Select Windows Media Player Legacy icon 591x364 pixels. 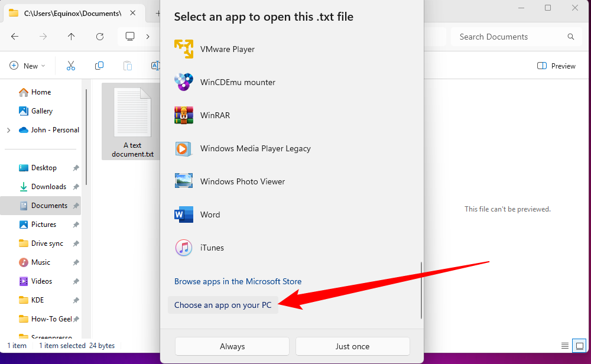tap(184, 148)
